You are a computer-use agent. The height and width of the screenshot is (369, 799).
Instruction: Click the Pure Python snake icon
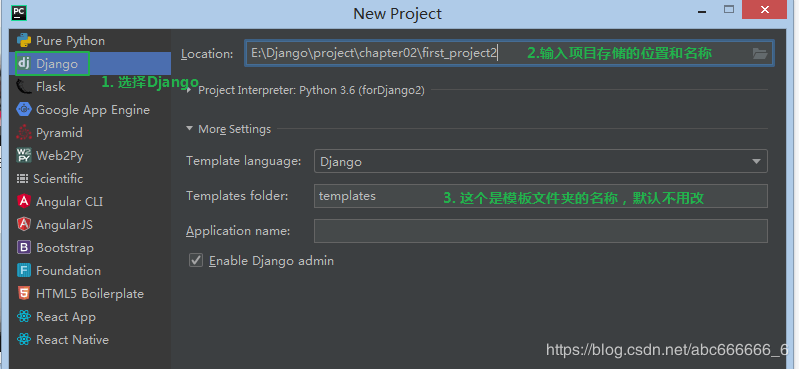click(x=23, y=40)
